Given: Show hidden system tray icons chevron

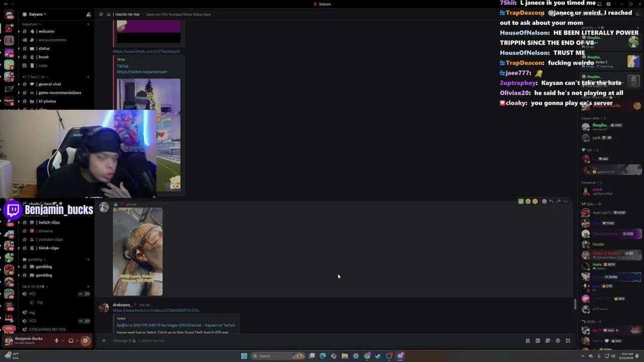Looking at the screenshot, I should click(x=583, y=356).
